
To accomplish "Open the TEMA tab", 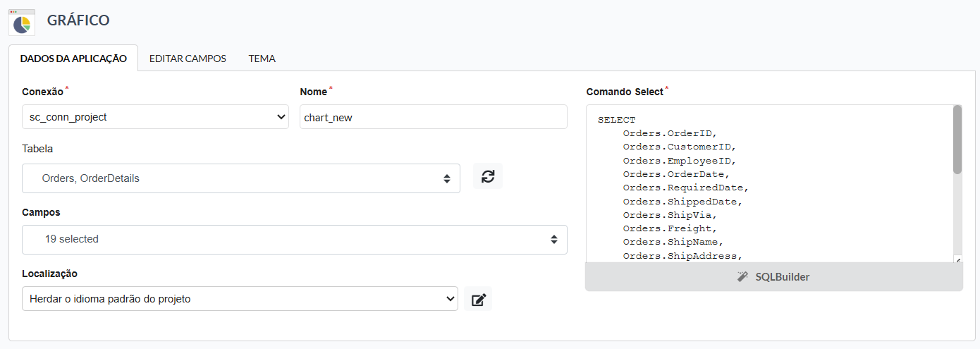I will (x=262, y=59).
